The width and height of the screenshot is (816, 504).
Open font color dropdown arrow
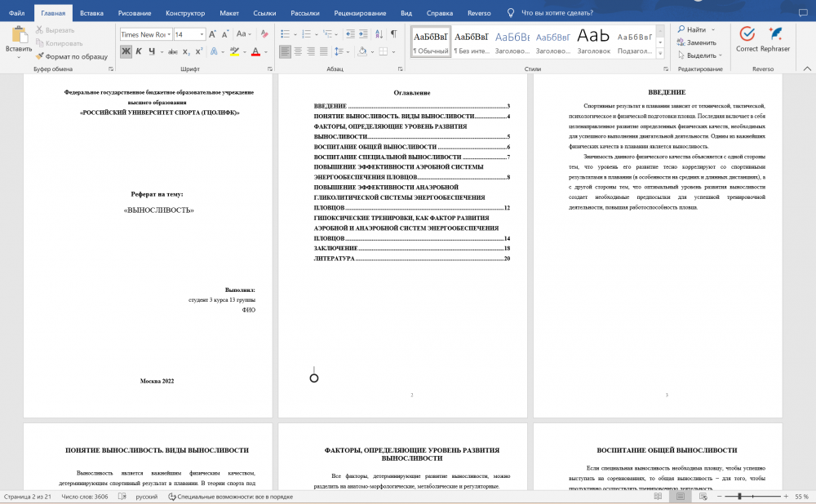266,52
